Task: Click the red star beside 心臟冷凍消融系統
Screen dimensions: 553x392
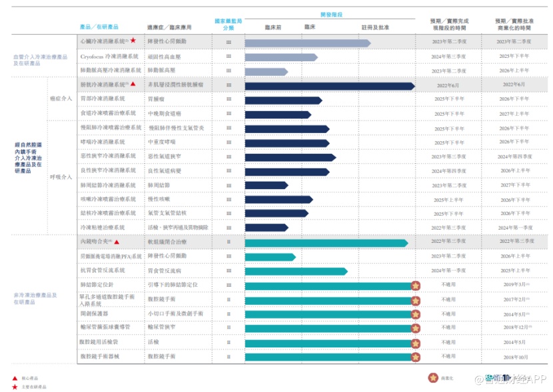Action: pos(133,41)
